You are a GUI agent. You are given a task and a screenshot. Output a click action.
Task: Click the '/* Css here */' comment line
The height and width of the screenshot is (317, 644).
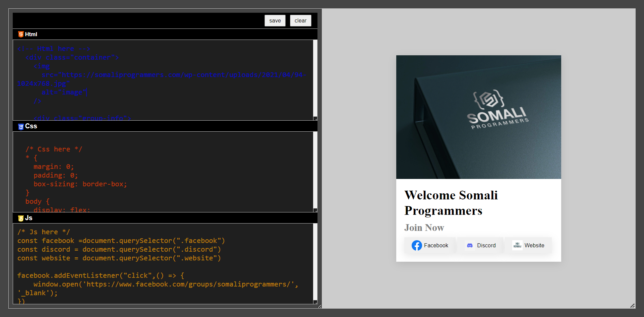pos(54,149)
